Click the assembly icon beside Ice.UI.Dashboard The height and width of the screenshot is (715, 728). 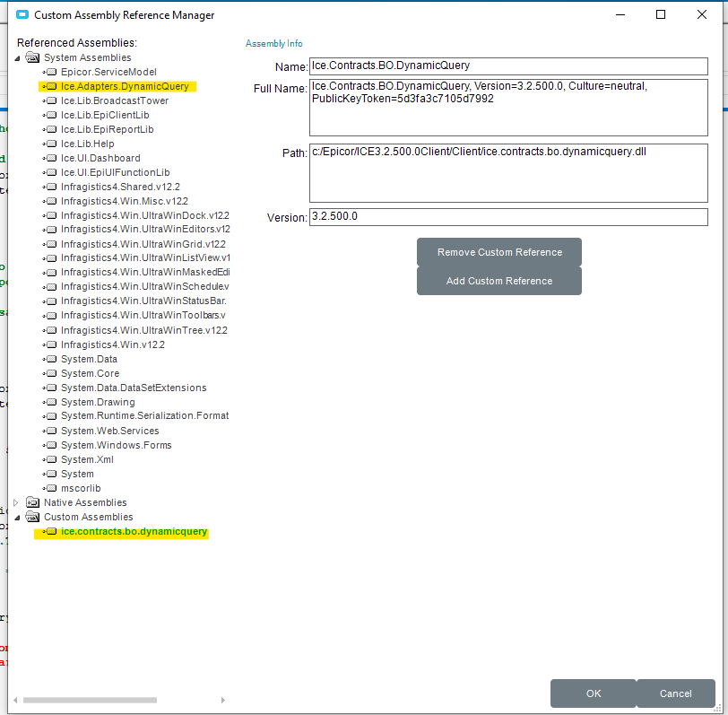50,159
